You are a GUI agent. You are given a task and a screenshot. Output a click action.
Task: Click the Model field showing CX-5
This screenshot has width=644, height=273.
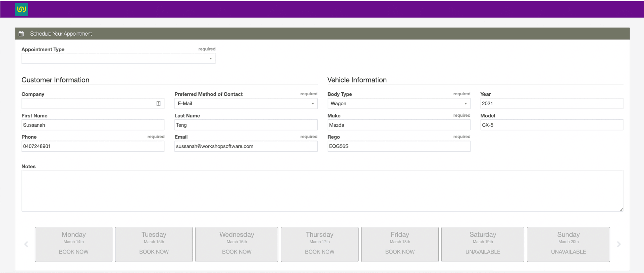pos(552,125)
